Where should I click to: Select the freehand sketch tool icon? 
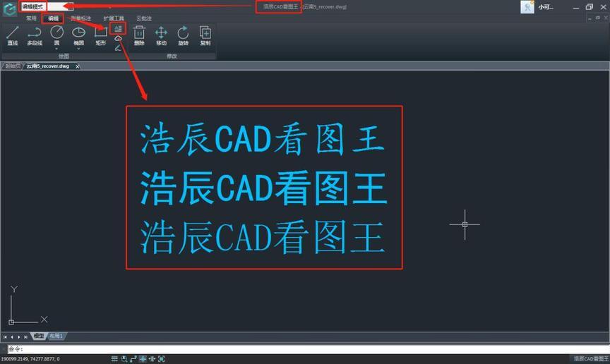118,48
